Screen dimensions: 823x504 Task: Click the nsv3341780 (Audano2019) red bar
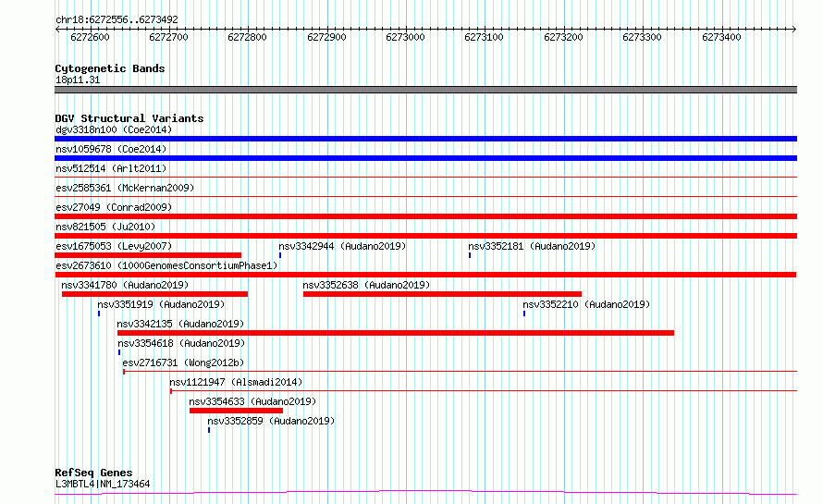coord(154,294)
